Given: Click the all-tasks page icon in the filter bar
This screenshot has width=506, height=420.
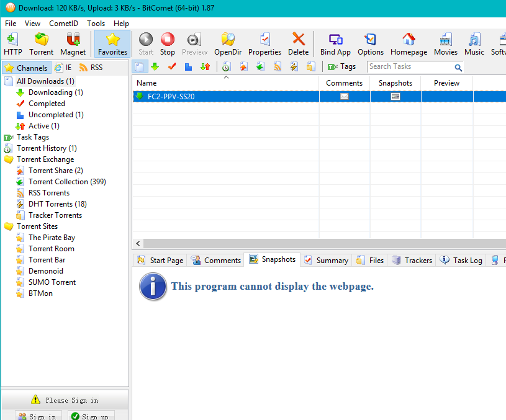Looking at the screenshot, I should tap(140, 67).
